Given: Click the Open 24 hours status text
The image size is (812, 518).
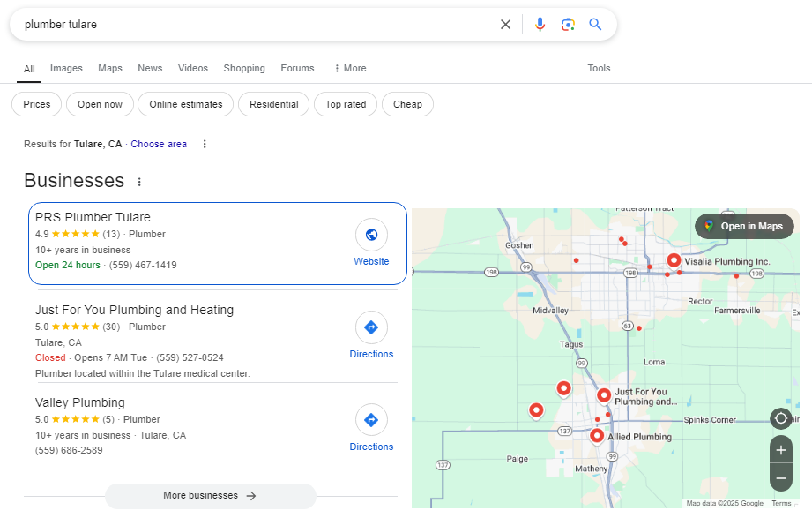Looking at the screenshot, I should 68,265.
